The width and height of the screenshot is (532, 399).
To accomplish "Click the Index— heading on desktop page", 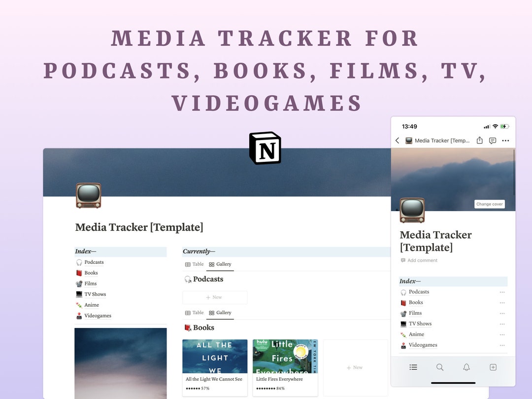I will click(86, 252).
